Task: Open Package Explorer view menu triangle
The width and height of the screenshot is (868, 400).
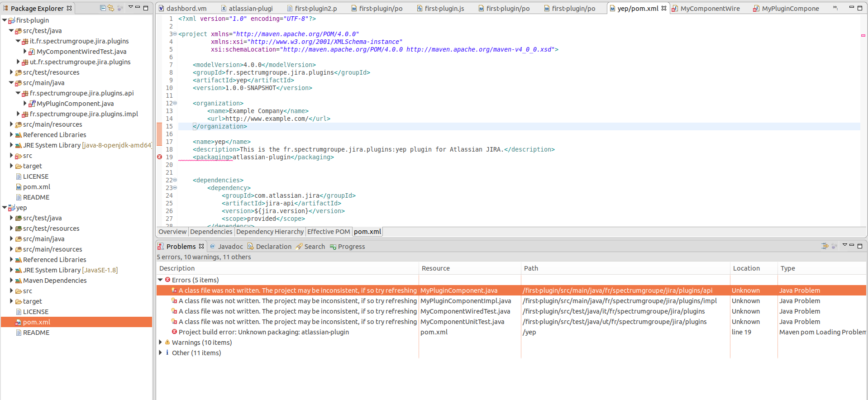Action: (130, 7)
